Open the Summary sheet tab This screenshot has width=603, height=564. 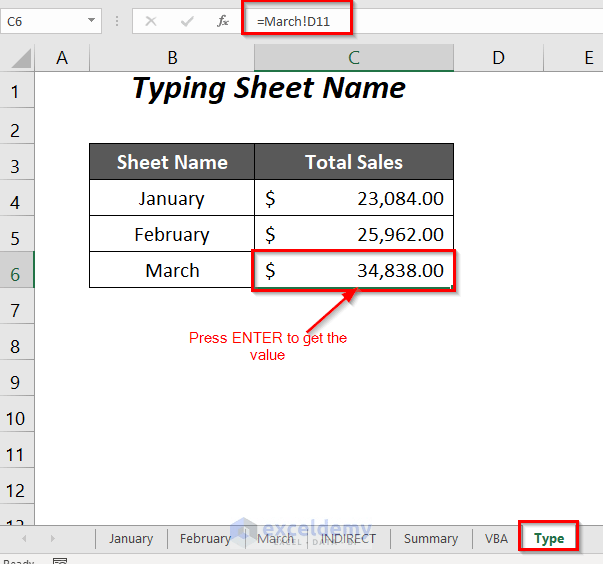pyautogui.click(x=431, y=539)
